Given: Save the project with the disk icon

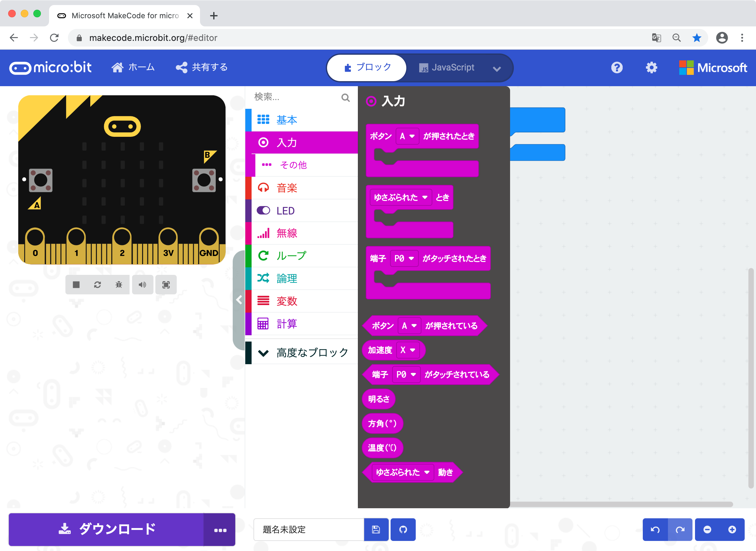Looking at the screenshot, I should 376,529.
